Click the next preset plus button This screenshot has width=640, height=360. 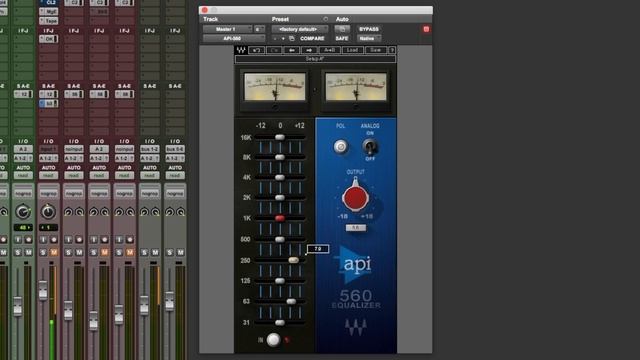(283, 39)
